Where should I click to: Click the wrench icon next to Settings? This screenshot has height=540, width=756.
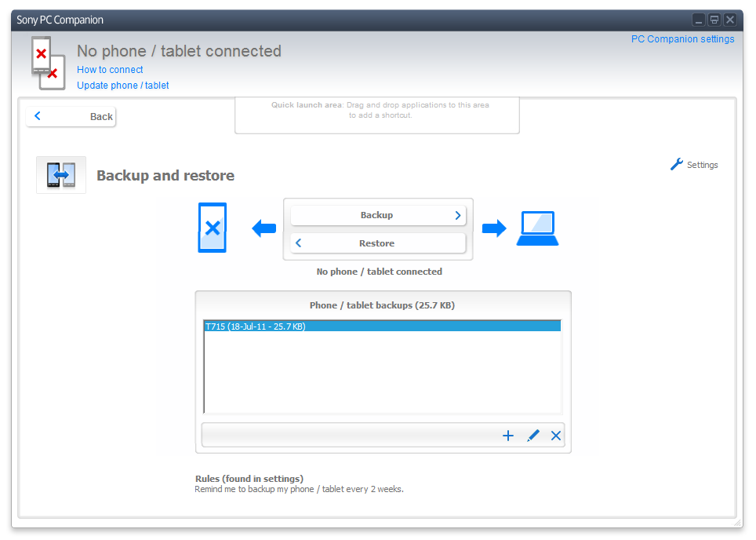tap(677, 165)
